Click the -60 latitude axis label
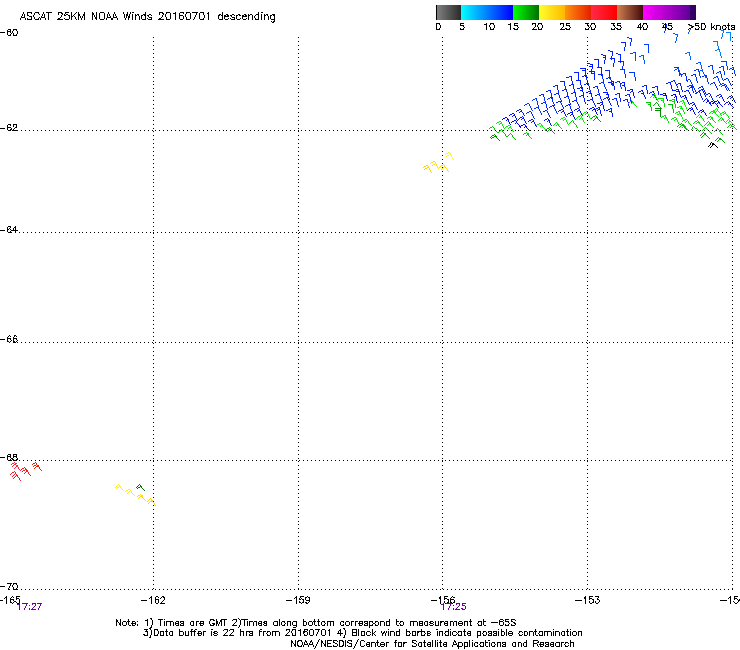The width and height of the screenshot is (740, 650). (x=9, y=33)
